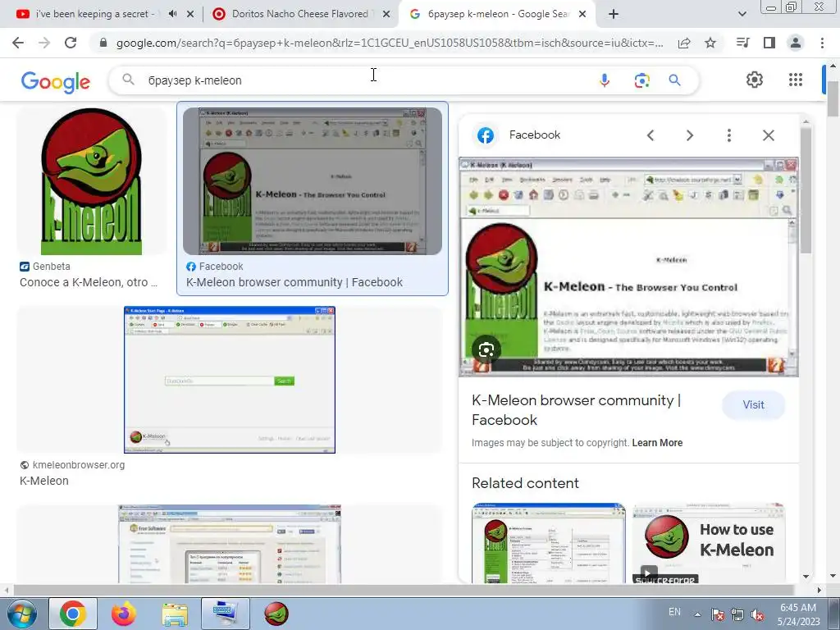Click the blue search magnifier button
Viewport: 840px width, 630px height.
coord(674,80)
